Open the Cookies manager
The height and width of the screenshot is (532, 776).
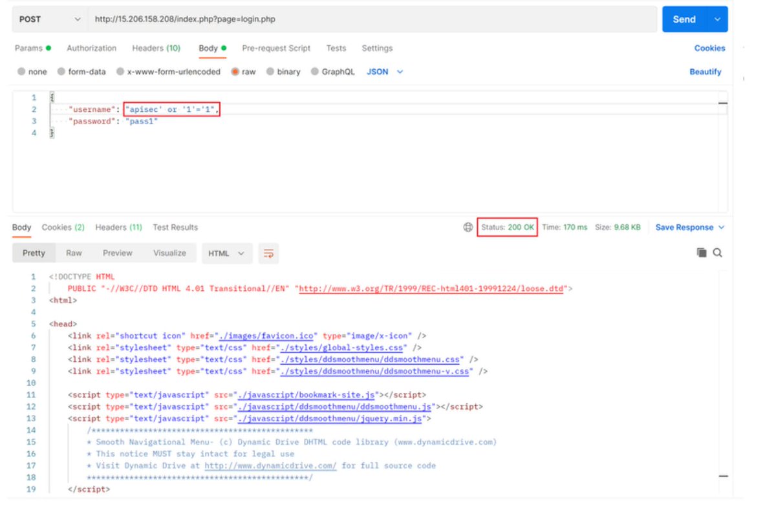click(709, 48)
